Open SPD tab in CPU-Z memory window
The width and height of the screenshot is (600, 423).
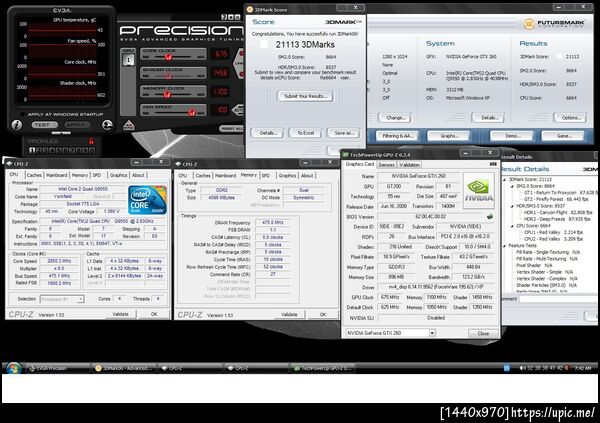coord(266,175)
